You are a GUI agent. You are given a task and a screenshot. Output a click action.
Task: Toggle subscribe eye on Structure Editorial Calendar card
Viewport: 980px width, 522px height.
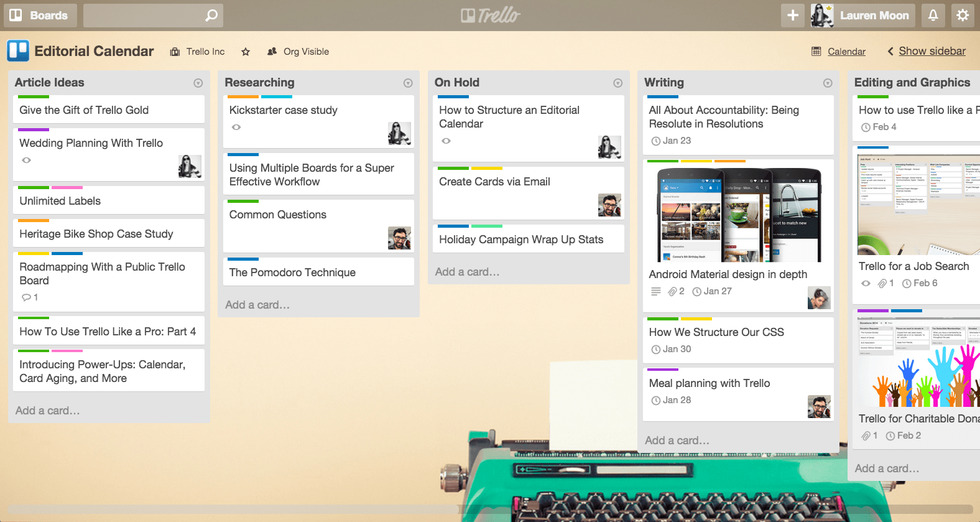pyautogui.click(x=446, y=141)
